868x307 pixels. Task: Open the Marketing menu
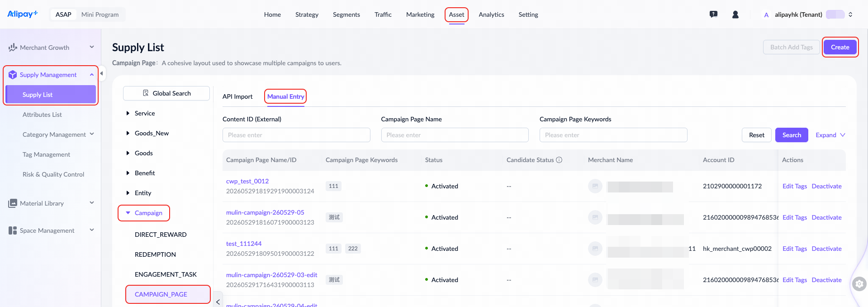point(420,14)
